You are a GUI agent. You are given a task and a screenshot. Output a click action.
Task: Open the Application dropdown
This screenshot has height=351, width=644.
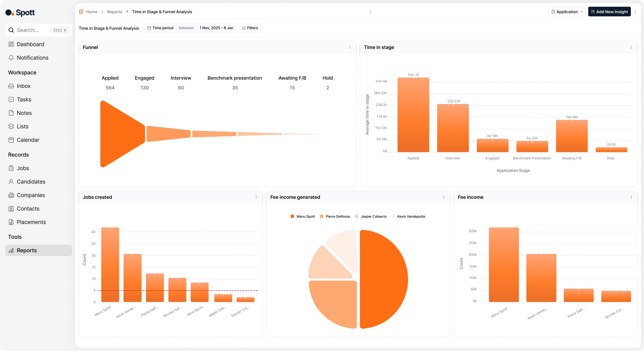(567, 12)
